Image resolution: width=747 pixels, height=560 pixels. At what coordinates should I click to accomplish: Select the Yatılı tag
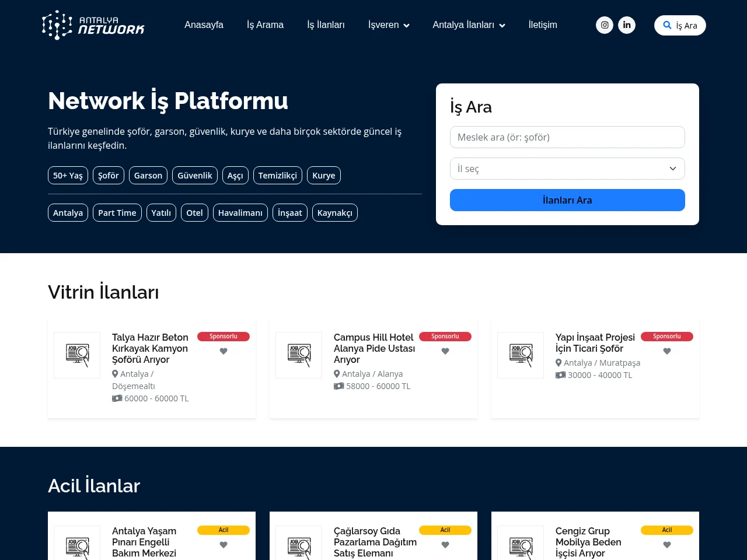coord(161,213)
